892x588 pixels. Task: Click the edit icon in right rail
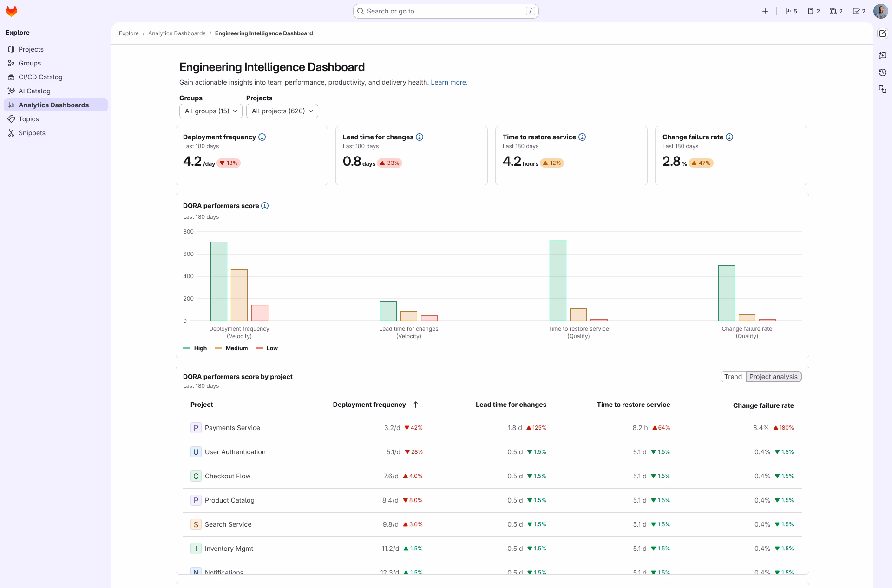[x=883, y=33]
